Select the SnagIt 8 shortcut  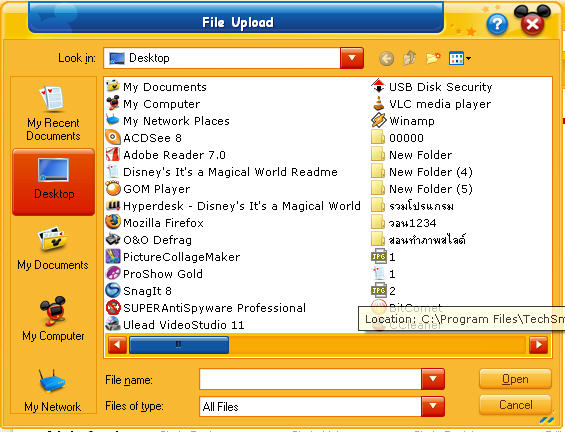click(139, 291)
